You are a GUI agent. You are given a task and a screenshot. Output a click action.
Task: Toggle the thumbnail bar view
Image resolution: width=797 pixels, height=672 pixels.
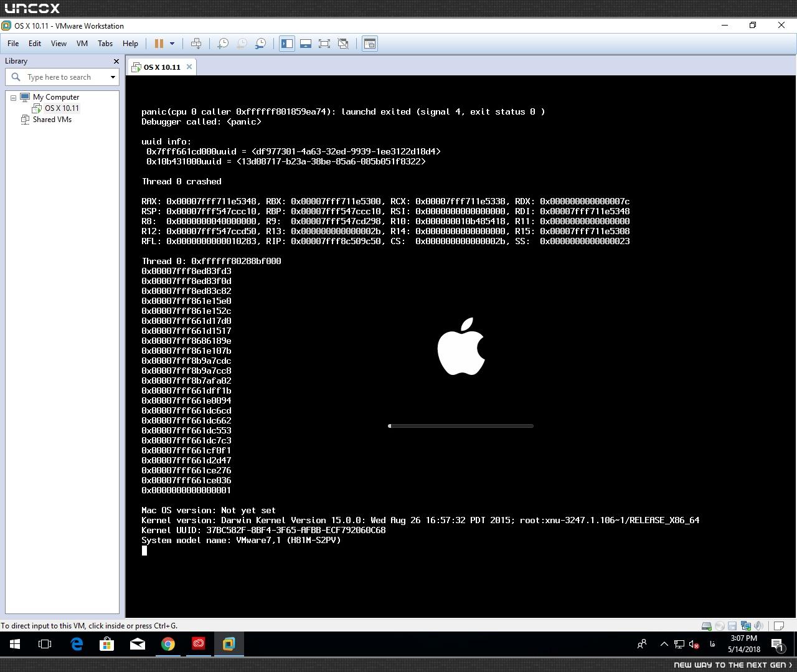[306, 44]
